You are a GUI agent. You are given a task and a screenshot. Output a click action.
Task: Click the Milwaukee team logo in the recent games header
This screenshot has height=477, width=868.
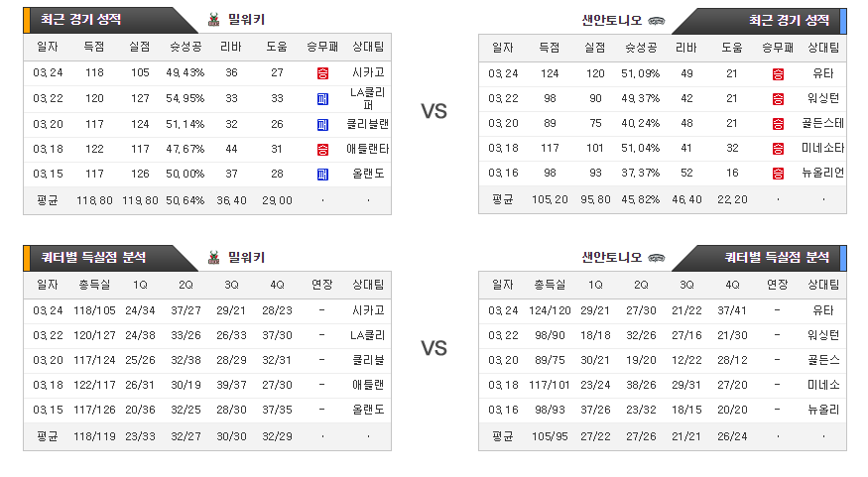213,20
